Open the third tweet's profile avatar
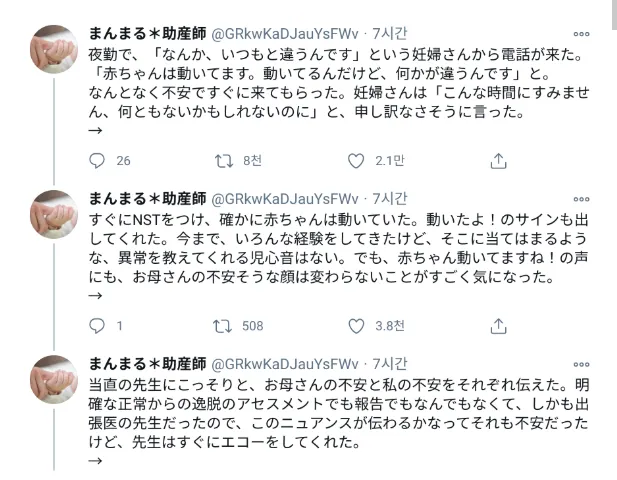The image size is (617, 480). coord(54,380)
